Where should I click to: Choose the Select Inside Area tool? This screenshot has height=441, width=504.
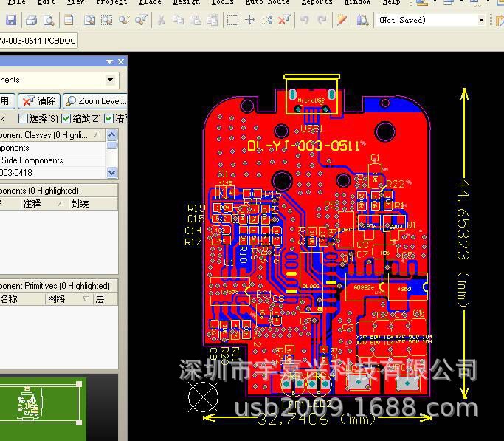click(x=232, y=20)
